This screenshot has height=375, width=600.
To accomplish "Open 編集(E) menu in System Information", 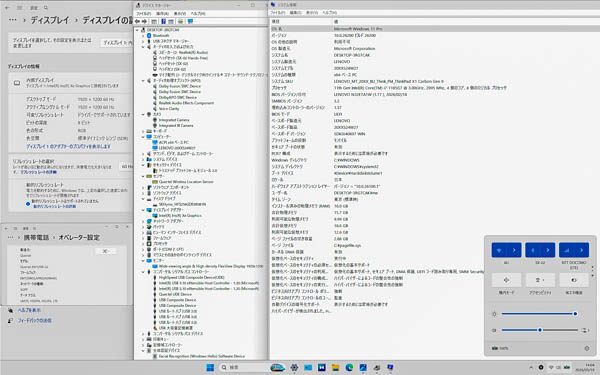I will click(x=295, y=13).
